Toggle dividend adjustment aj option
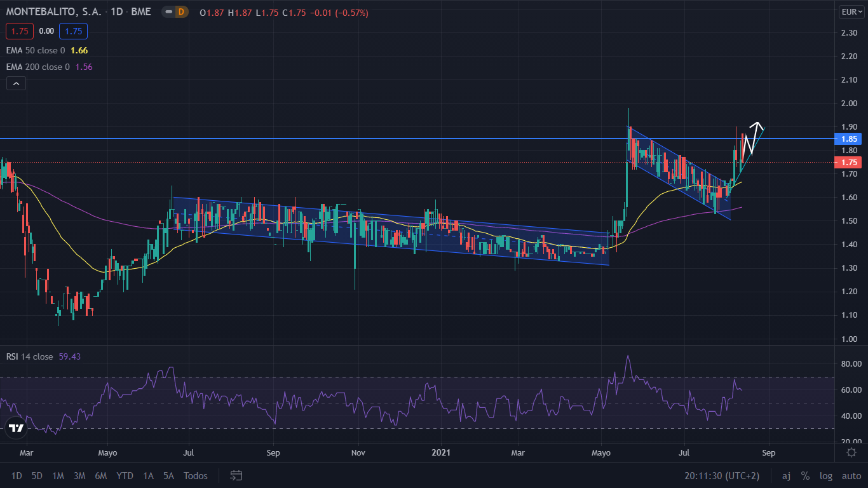The width and height of the screenshot is (868, 488). (x=786, y=476)
